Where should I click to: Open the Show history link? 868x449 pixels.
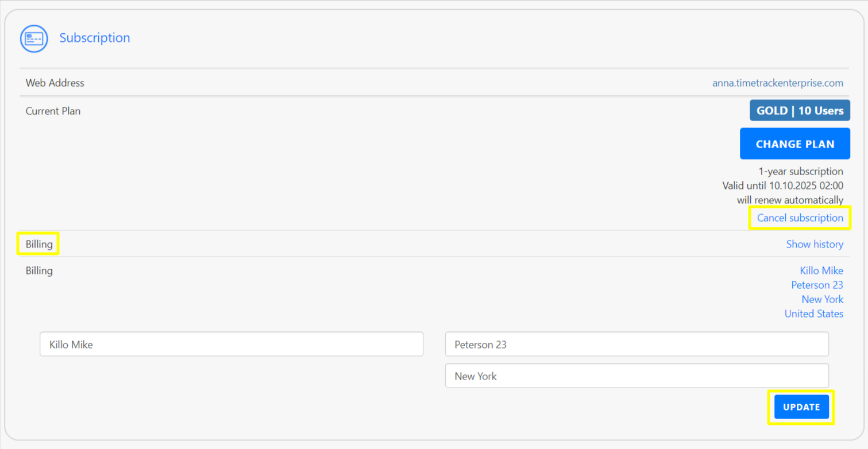[815, 244]
